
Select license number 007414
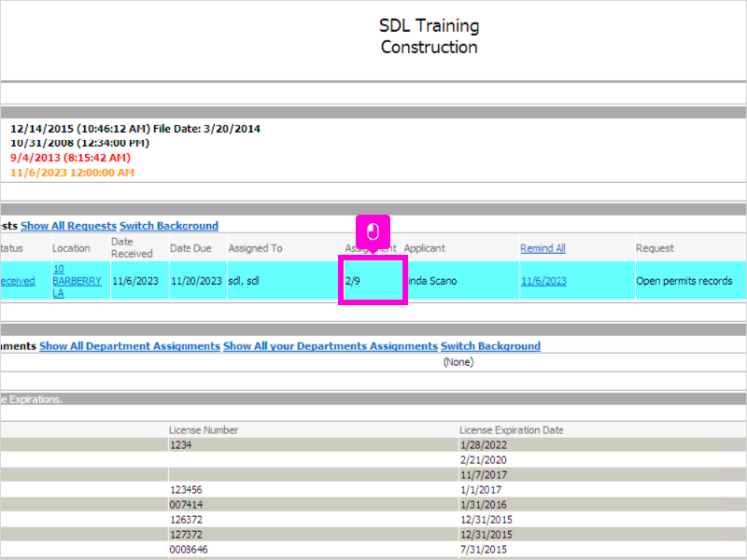(186, 505)
